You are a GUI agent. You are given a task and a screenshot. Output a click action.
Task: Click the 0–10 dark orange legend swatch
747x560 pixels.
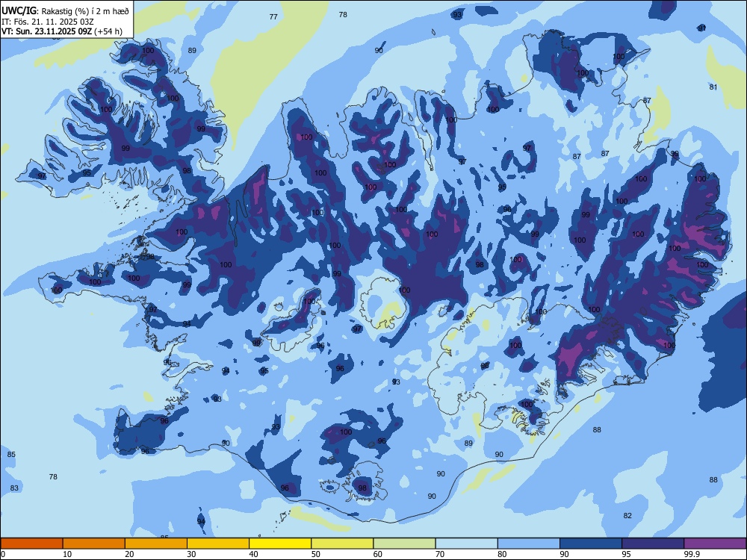pyautogui.click(x=32, y=544)
